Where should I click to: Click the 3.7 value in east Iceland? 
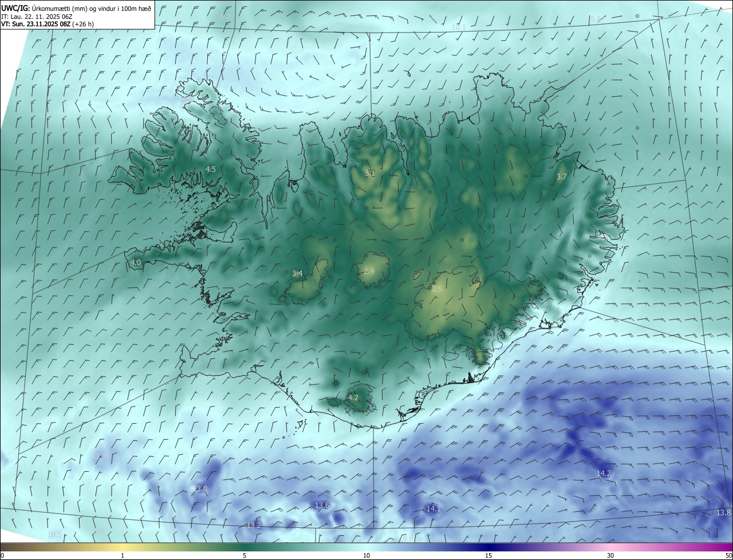[x=561, y=177]
